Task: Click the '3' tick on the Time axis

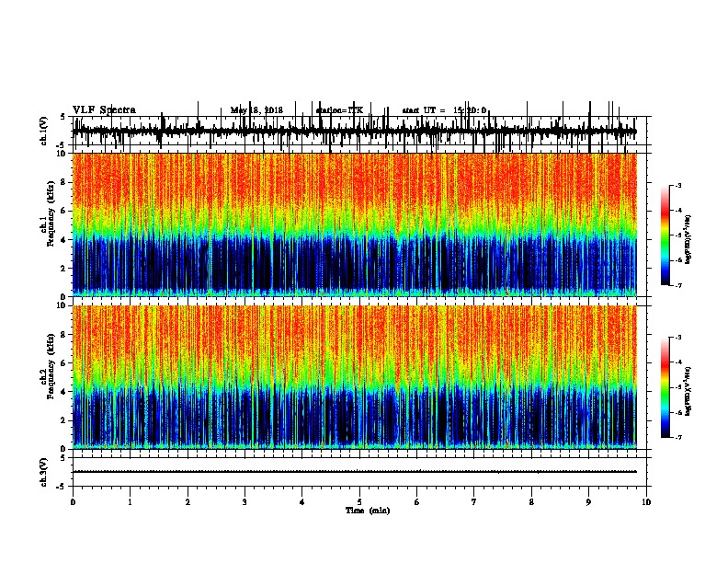Action: [245, 502]
